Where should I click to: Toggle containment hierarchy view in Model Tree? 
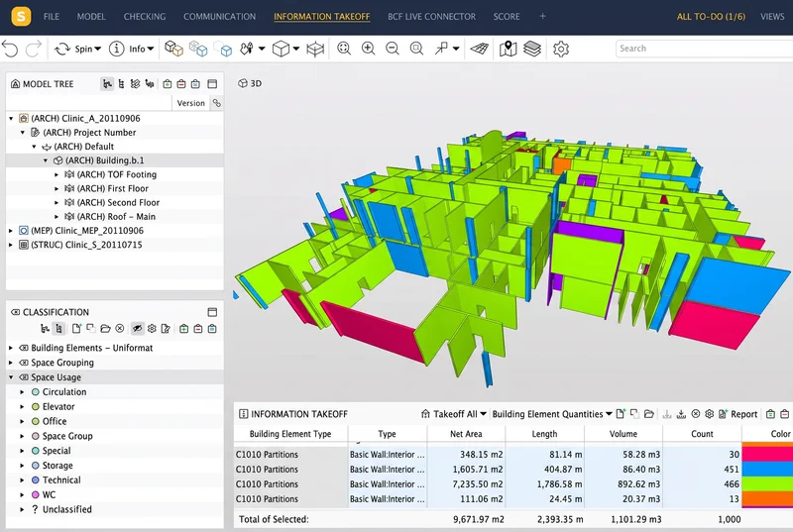tap(107, 84)
